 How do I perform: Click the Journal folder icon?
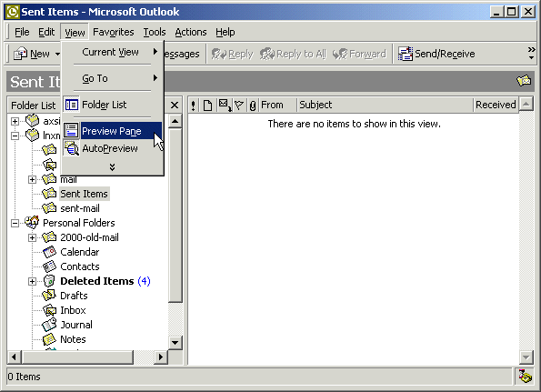coord(49,325)
